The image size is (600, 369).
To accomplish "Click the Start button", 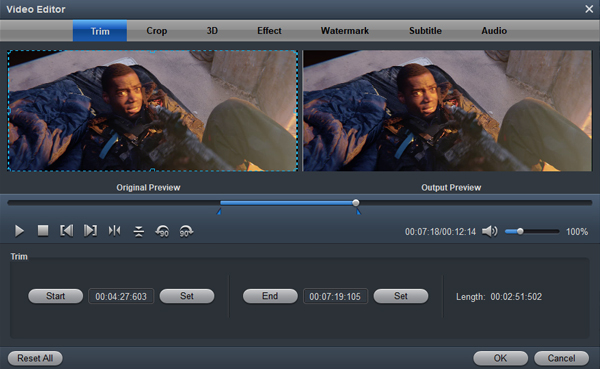I will click(55, 296).
